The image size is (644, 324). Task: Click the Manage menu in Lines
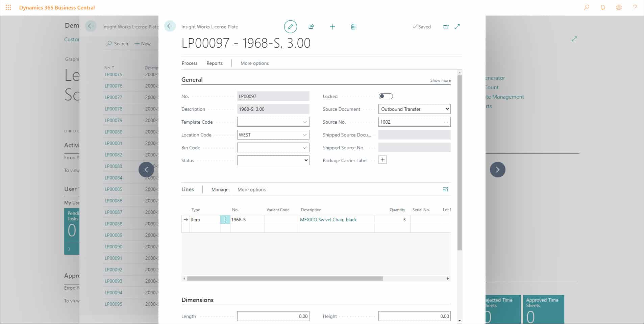[x=220, y=190]
